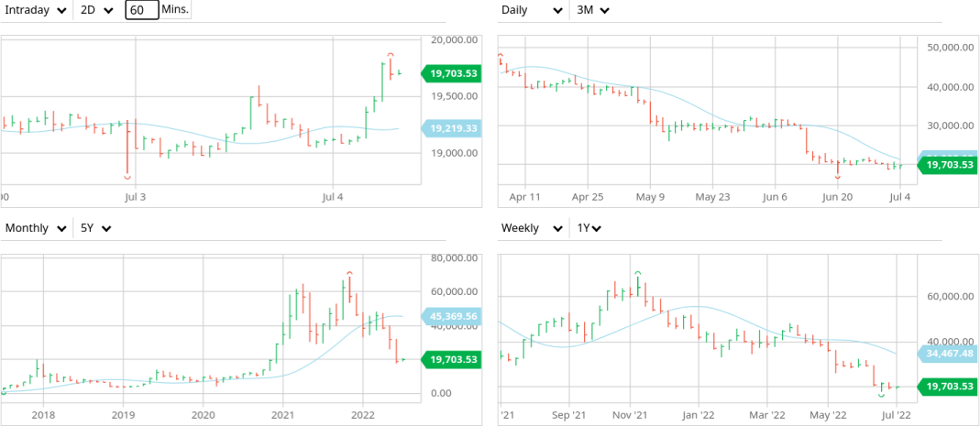The height and width of the screenshot is (426, 980).
Task: Click the 45,369.56 moving average label
Action: [x=453, y=317]
